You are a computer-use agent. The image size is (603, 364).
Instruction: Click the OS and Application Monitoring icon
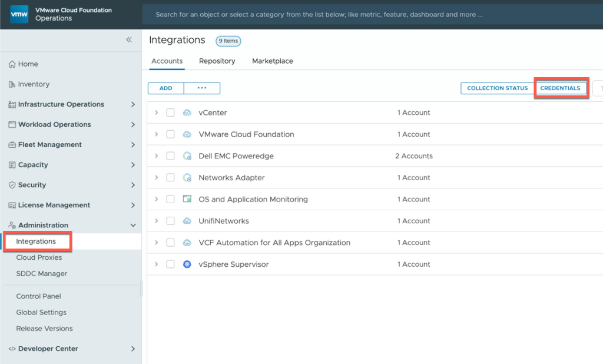tap(187, 199)
